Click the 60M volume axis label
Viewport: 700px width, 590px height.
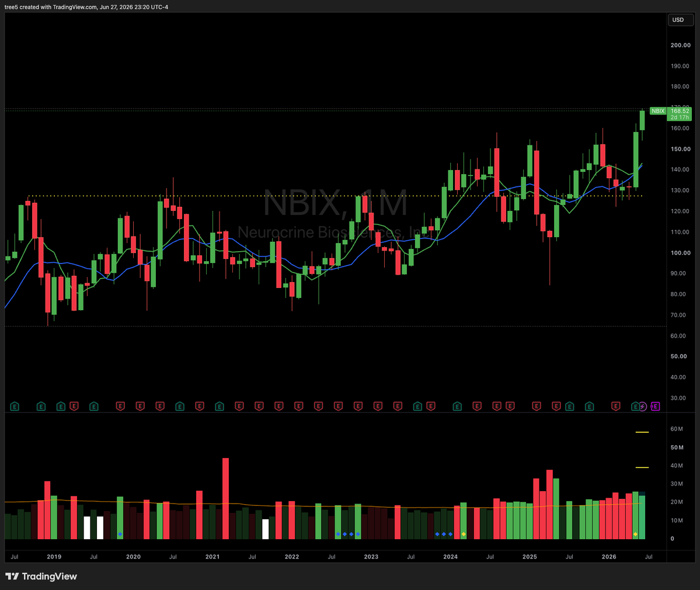pyautogui.click(x=677, y=429)
